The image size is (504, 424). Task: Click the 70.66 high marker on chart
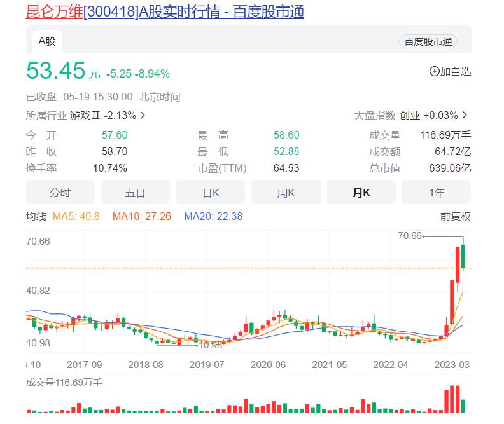(x=410, y=236)
